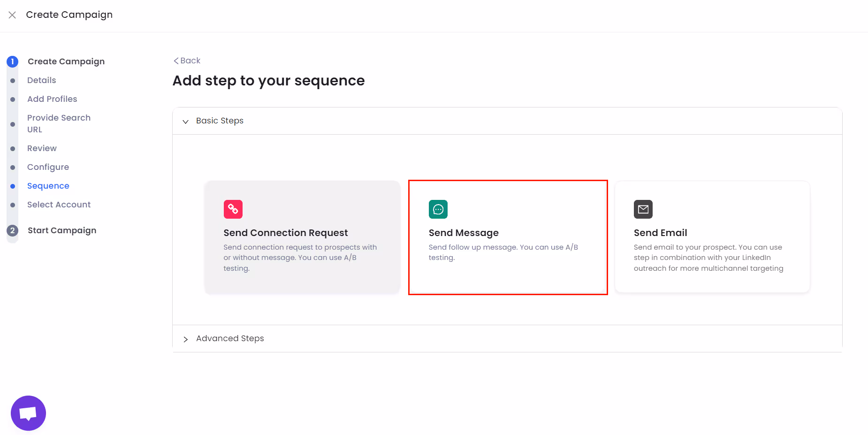Click the back chevron arrow icon
Screen dimensions: 868x435
click(x=175, y=61)
